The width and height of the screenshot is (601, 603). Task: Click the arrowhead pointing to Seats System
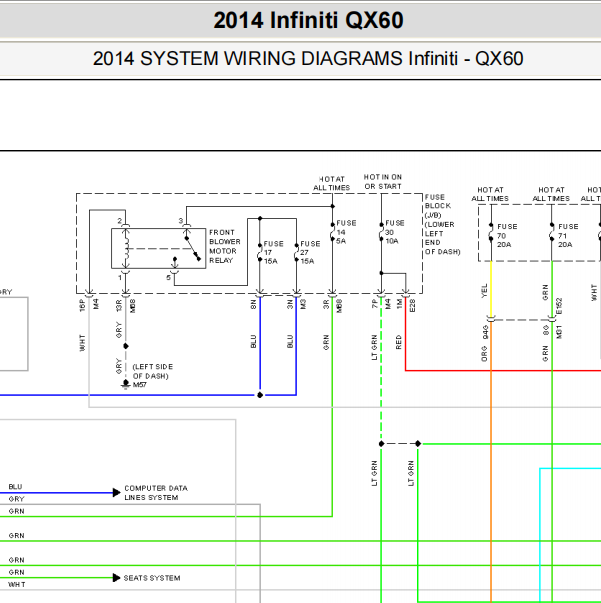(x=117, y=578)
